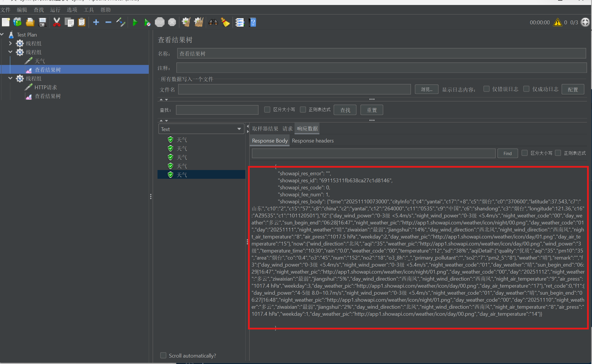Click the green Start run icon
The image size is (592, 364).
135,23
